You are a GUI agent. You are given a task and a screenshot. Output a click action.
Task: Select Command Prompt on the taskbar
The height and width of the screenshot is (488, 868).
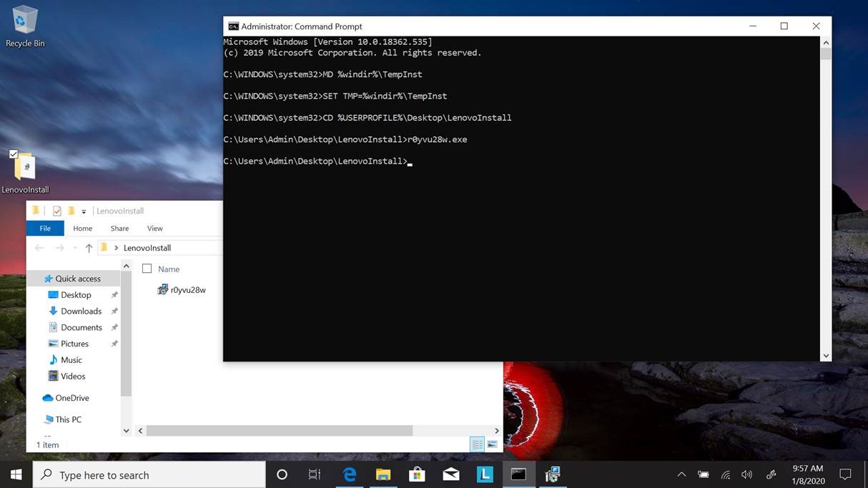pos(518,474)
